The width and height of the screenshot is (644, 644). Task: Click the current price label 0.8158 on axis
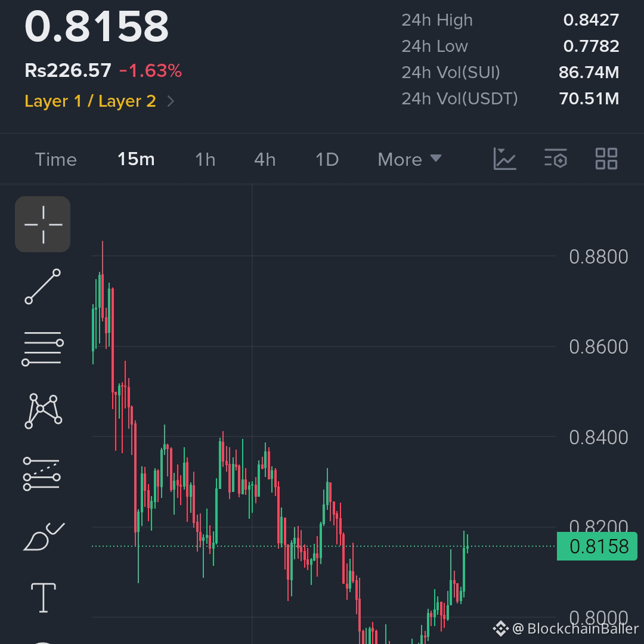pos(597,546)
